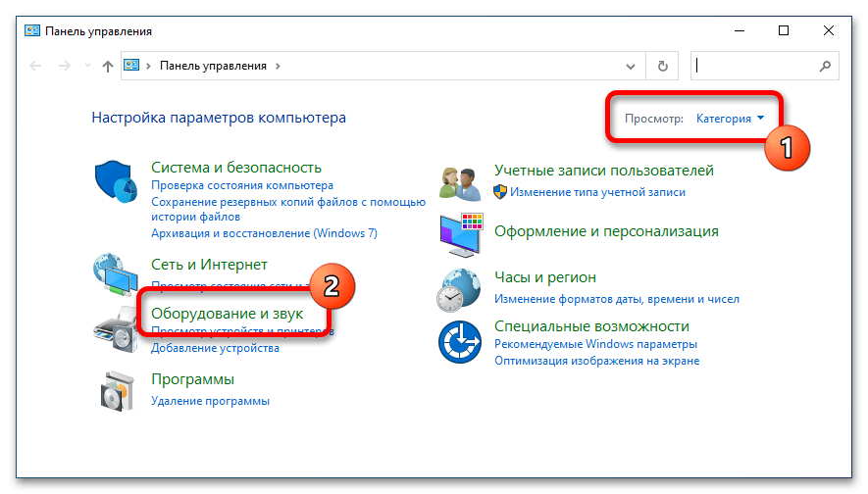Open Оформление и персонализация category
The width and height of the screenshot is (868, 494).
tap(606, 231)
